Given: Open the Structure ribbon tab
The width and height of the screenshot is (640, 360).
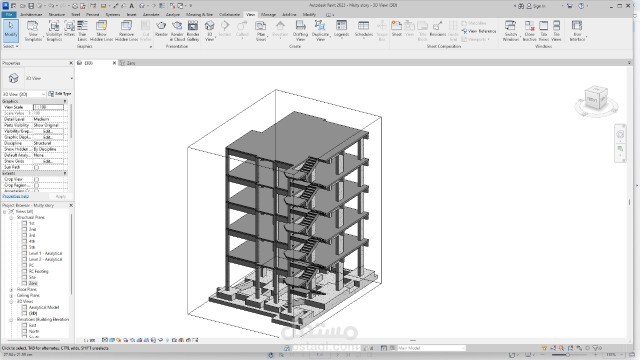Looking at the screenshot, I should (57, 14).
